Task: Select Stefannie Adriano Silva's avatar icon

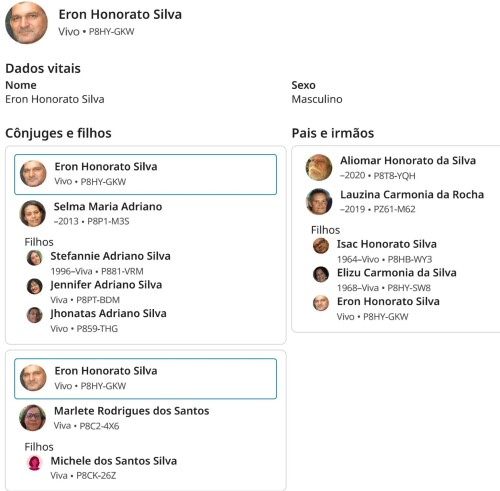Action: tap(35, 258)
